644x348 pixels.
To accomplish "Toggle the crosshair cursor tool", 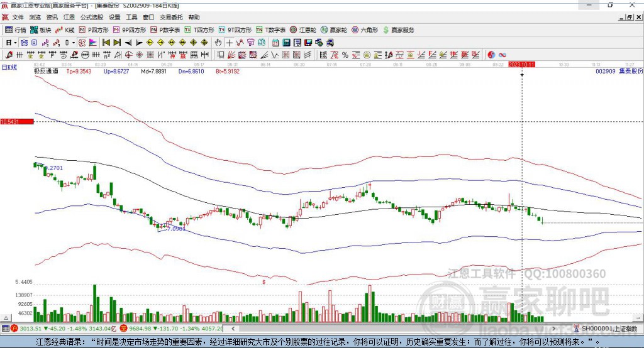I will [229, 43].
